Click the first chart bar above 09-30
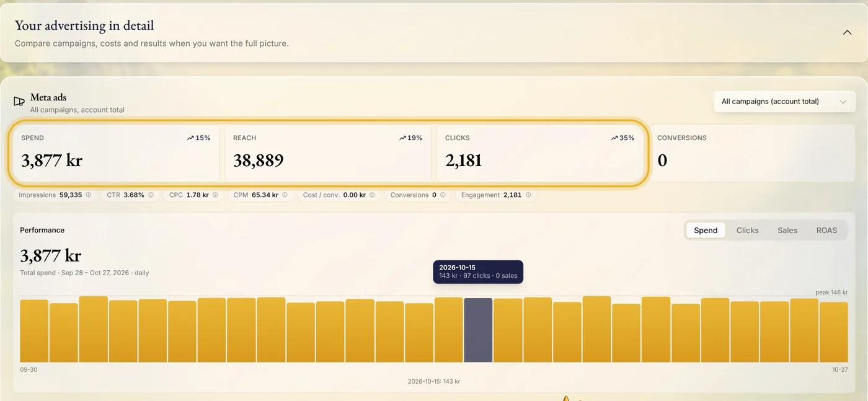 tap(34, 331)
